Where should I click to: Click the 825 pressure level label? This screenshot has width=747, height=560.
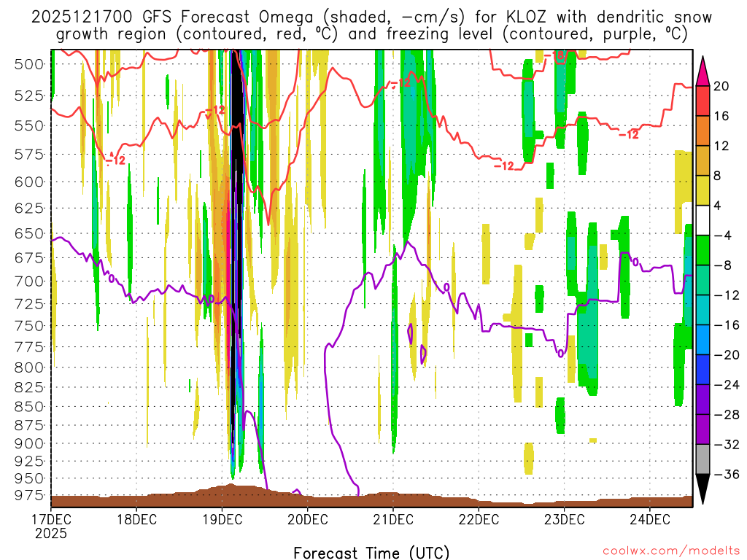click(x=29, y=388)
